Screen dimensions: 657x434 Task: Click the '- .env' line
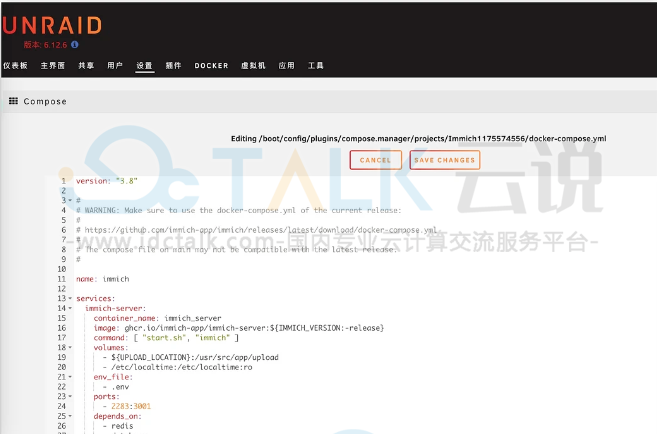click(116, 387)
